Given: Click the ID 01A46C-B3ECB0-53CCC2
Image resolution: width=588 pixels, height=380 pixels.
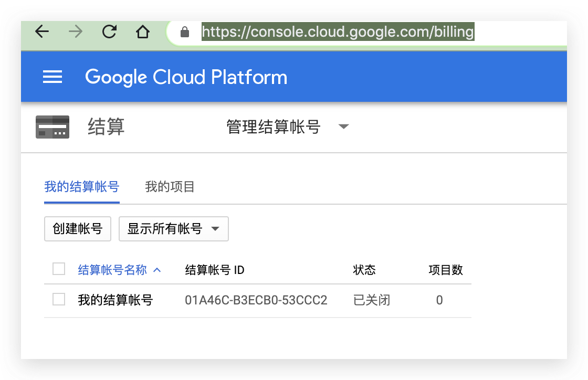Looking at the screenshot, I should (x=256, y=300).
